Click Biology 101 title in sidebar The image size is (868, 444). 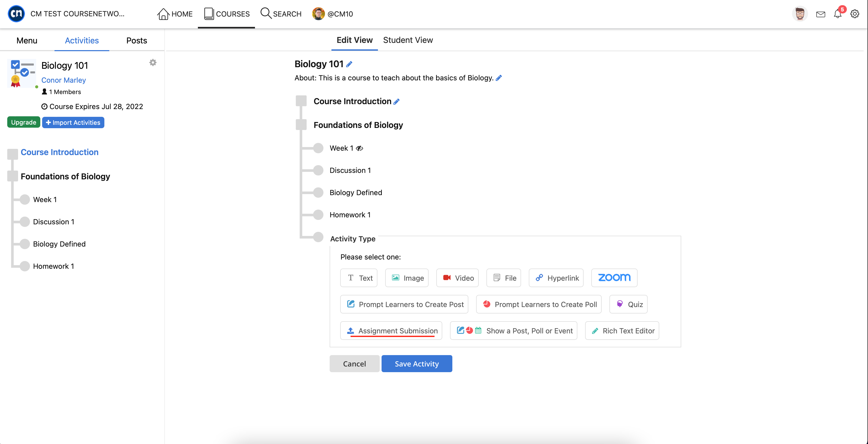pos(65,65)
